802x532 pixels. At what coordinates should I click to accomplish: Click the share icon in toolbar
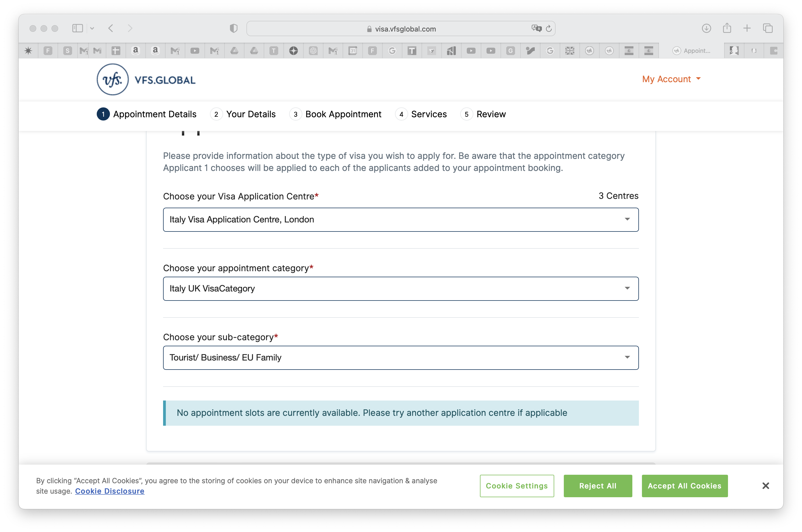point(727,28)
